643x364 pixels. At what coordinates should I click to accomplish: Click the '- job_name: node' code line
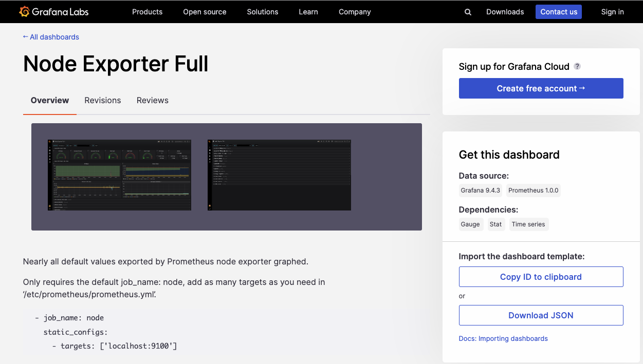(x=69, y=318)
